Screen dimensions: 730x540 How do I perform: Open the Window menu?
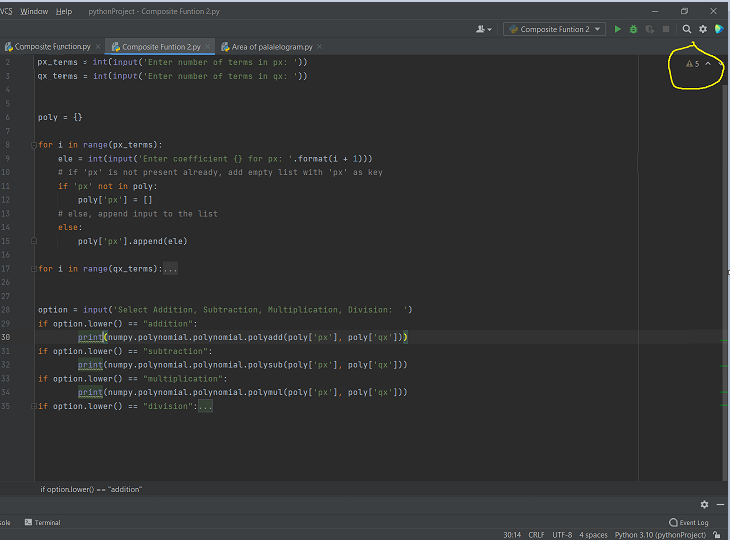point(34,11)
